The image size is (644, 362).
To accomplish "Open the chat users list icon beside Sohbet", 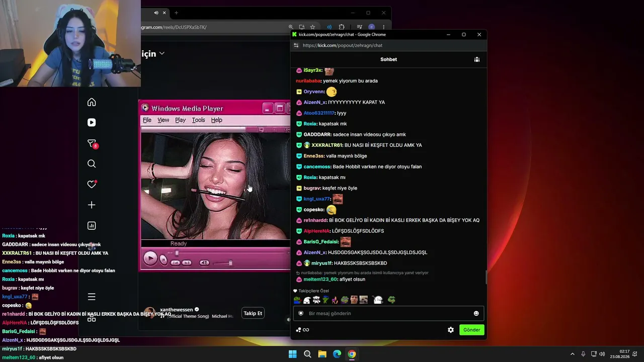I will [x=477, y=59].
